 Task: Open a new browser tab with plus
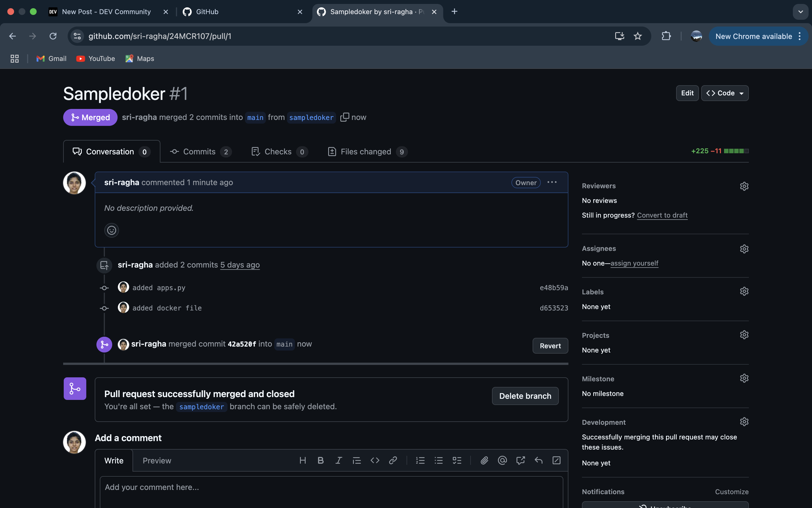(454, 11)
